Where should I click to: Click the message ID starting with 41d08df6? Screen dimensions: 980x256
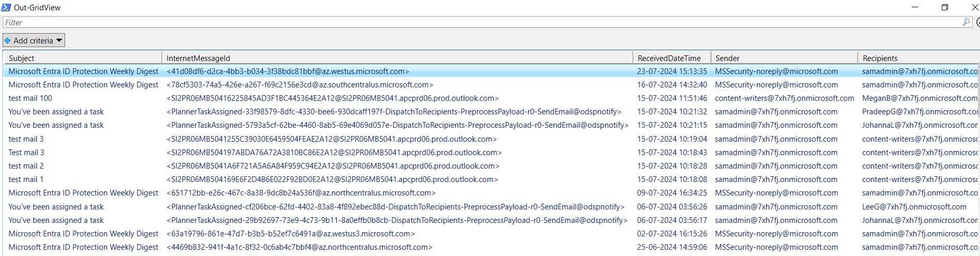point(288,71)
